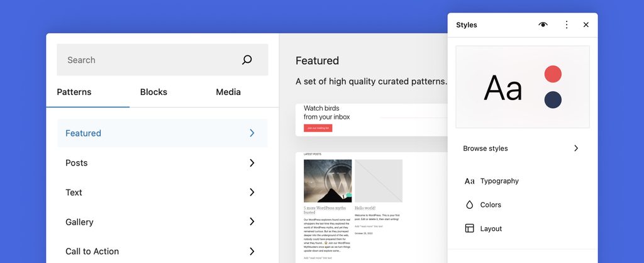Viewport: 644px width, 263px height.
Task: Open the Styles panel three-dot options menu
Action: coord(567,25)
